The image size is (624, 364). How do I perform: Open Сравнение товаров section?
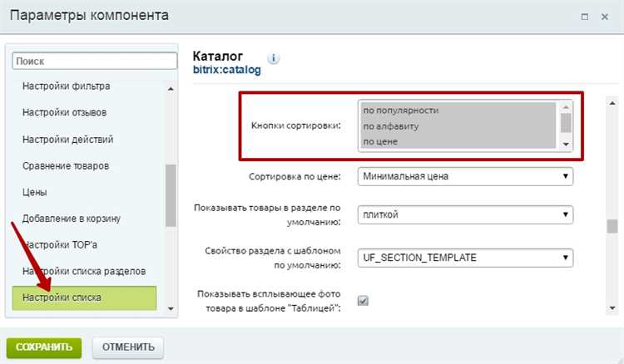pyautogui.click(x=66, y=166)
